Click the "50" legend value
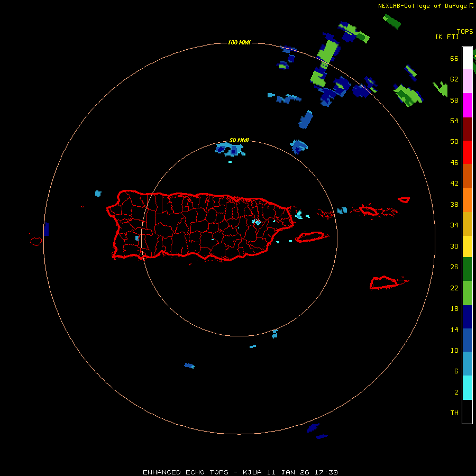Viewport: 476px width, 476px height. pyautogui.click(x=454, y=142)
